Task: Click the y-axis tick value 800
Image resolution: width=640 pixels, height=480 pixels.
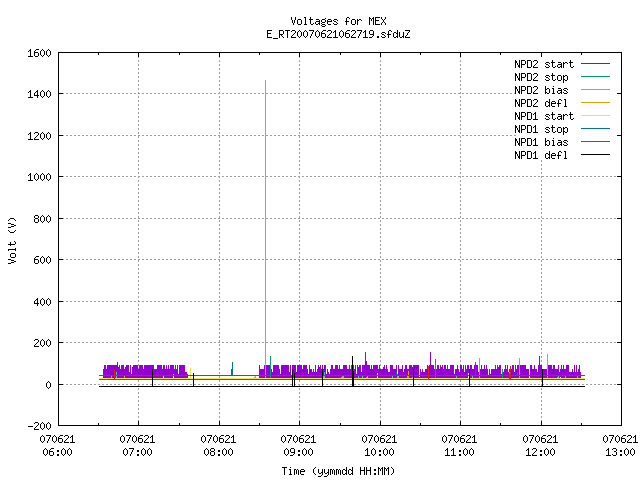Action: coord(42,219)
